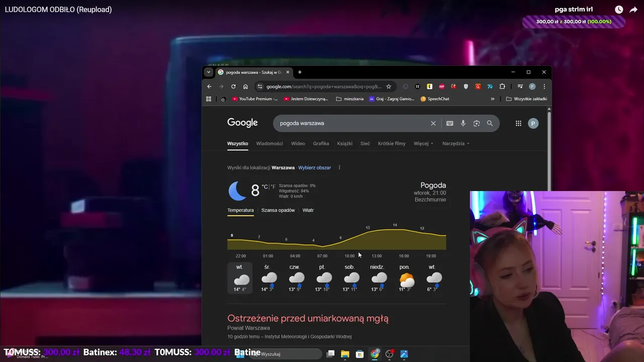Click the pogoda warszawa search field

point(352,123)
